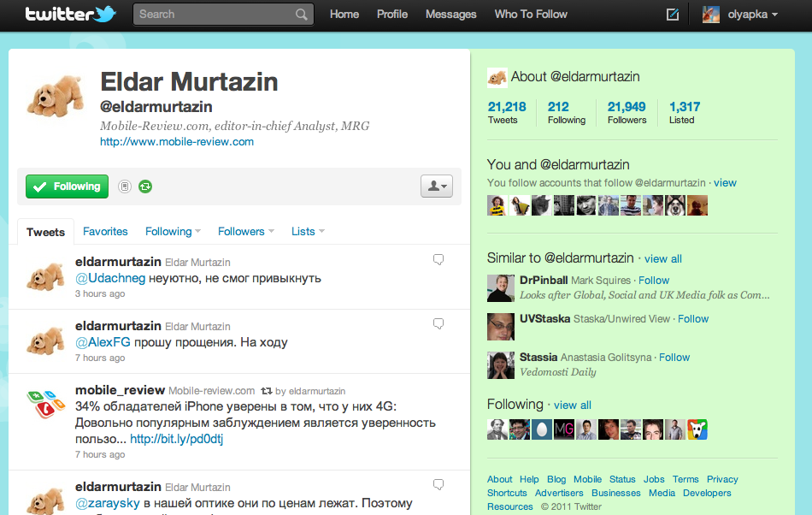Click MG avatar in Following section

[x=564, y=429]
